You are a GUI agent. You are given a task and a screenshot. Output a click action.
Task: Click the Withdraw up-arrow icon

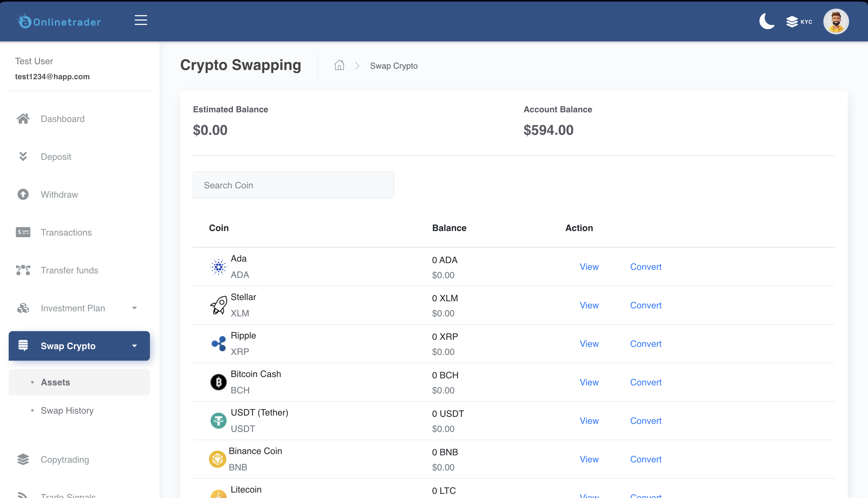click(23, 194)
